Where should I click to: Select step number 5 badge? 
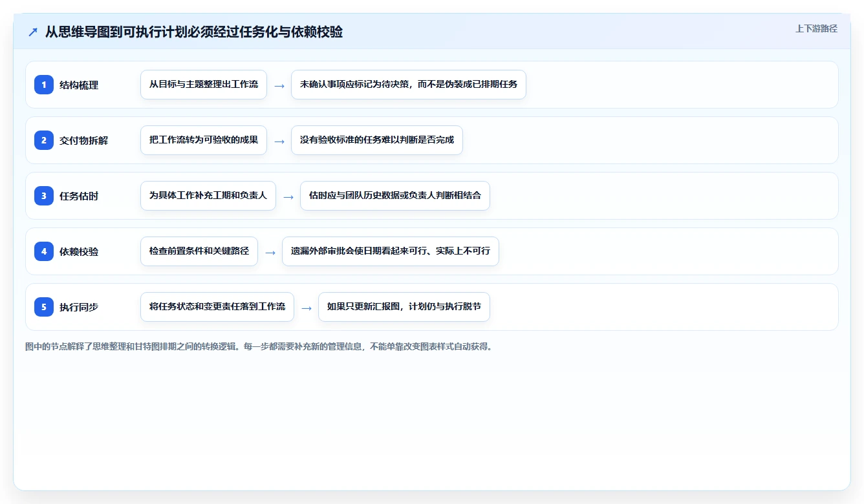44,307
